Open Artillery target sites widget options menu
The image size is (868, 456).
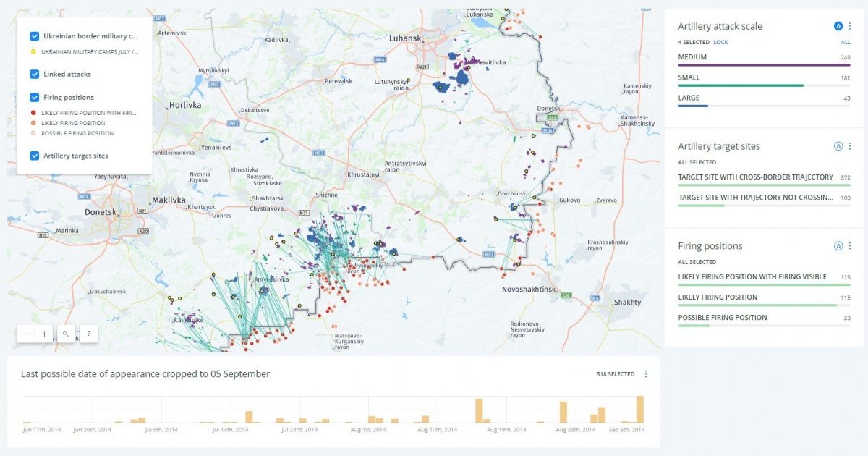point(850,146)
